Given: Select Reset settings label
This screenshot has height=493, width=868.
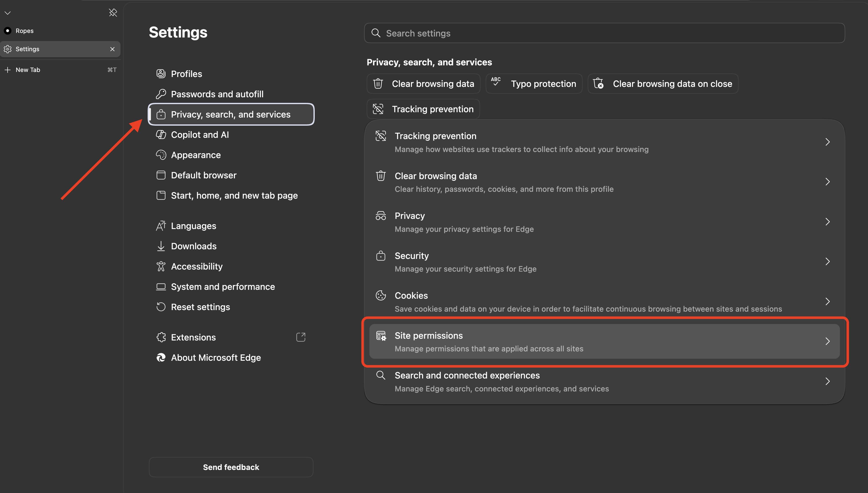Looking at the screenshot, I should click(x=200, y=307).
